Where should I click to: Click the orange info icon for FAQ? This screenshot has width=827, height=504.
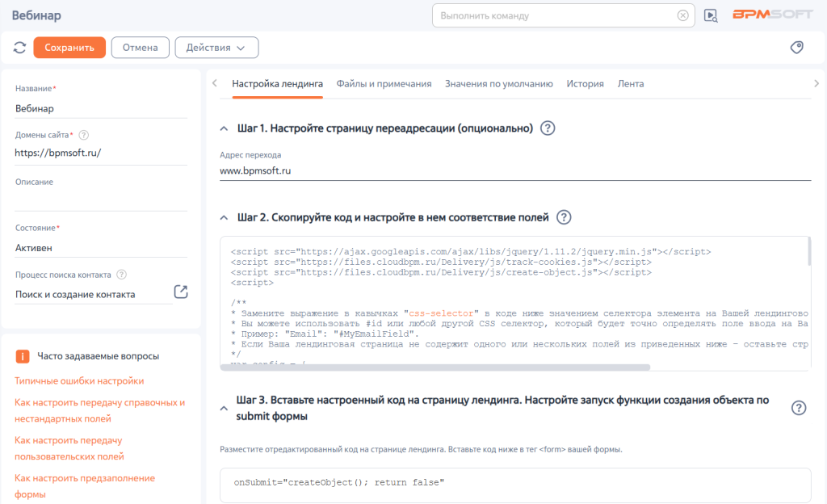coord(23,356)
